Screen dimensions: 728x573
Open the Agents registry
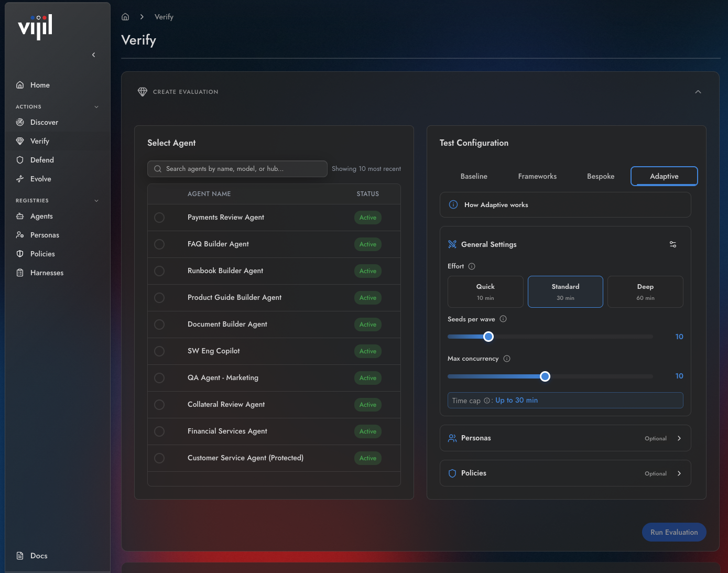tap(58, 216)
